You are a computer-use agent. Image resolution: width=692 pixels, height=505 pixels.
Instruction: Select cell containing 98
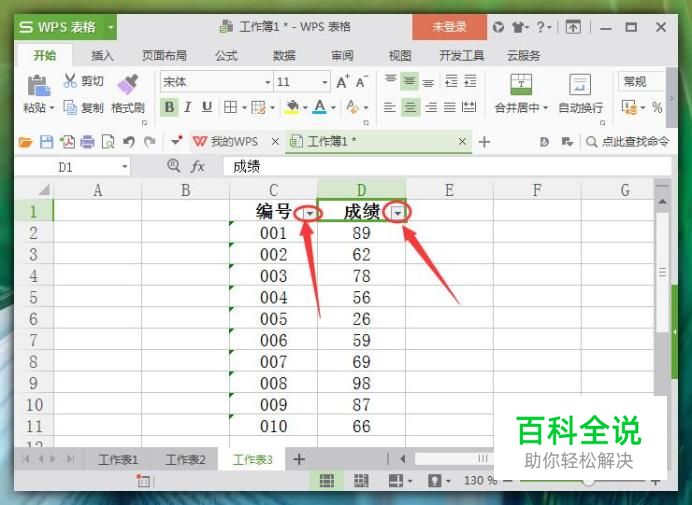[361, 383]
